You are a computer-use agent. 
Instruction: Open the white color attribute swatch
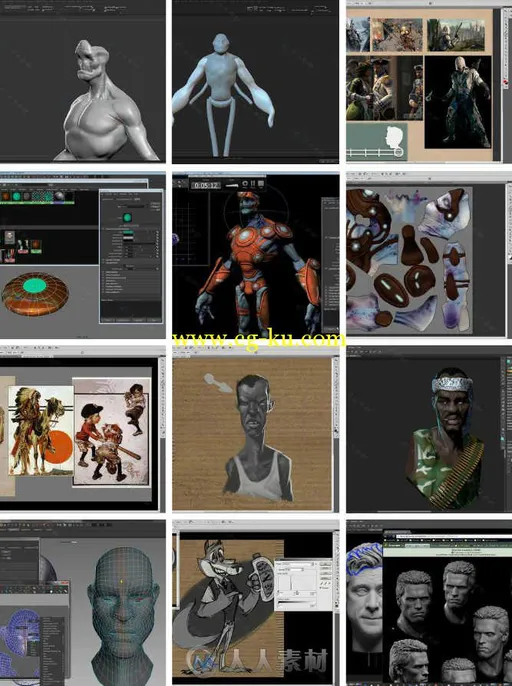128,238
